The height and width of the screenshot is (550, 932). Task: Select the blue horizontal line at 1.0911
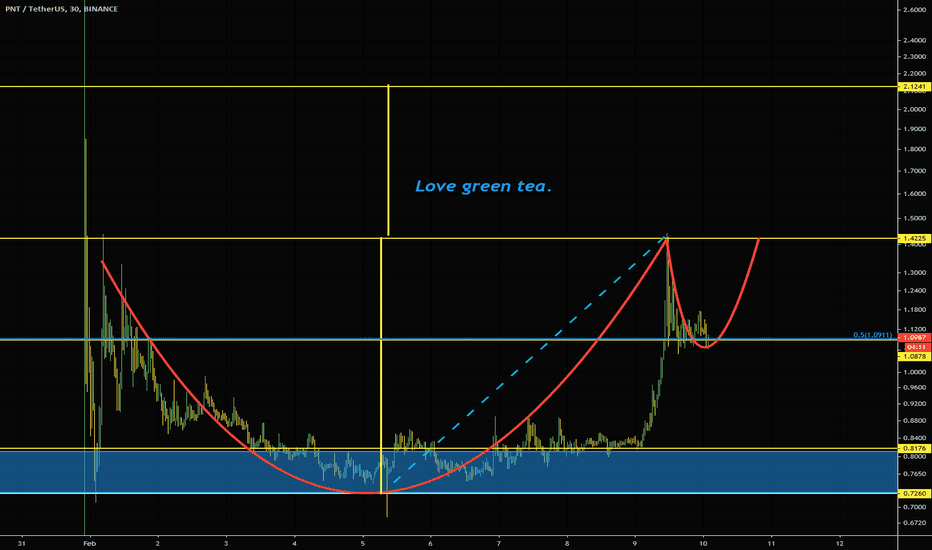(x=448, y=339)
